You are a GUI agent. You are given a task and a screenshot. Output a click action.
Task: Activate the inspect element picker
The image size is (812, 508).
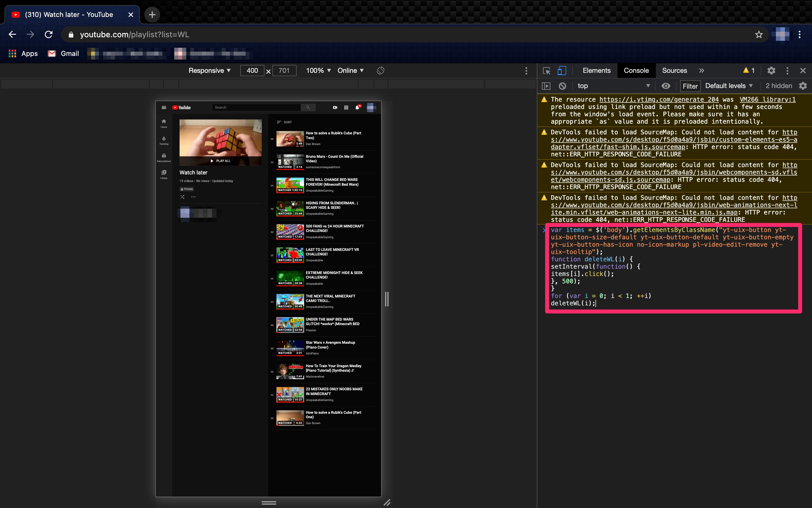coord(547,71)
